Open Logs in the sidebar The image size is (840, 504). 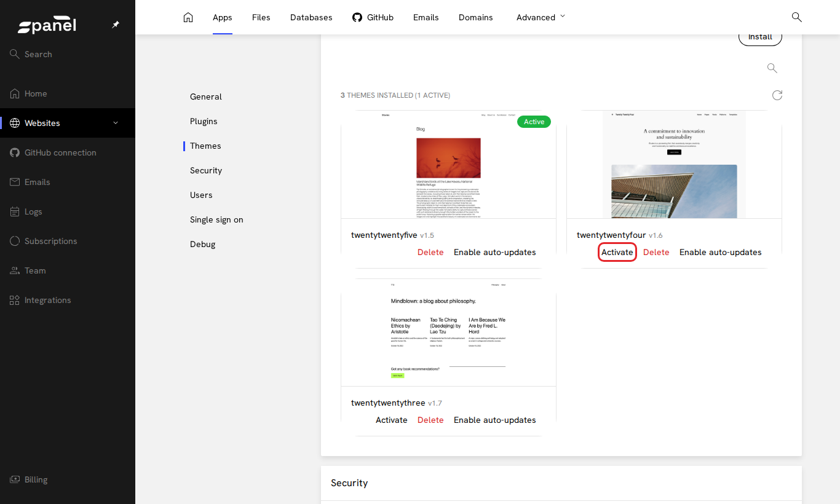[x=68, y=211]
